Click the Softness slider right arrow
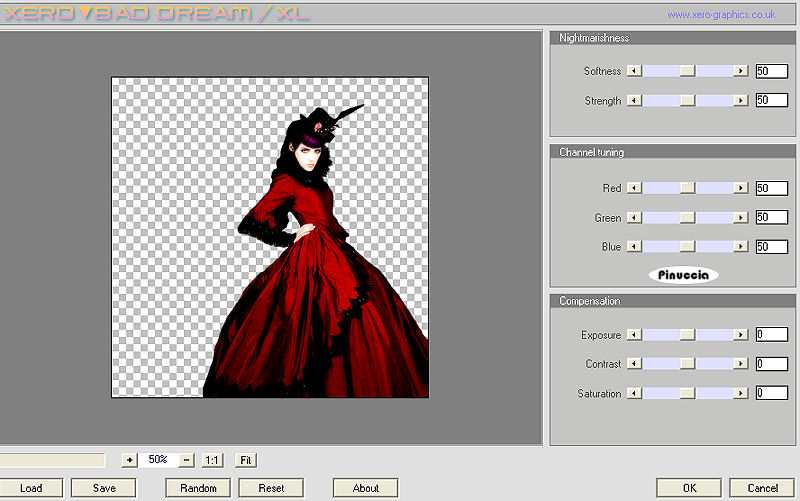 (x=740, y=71)
